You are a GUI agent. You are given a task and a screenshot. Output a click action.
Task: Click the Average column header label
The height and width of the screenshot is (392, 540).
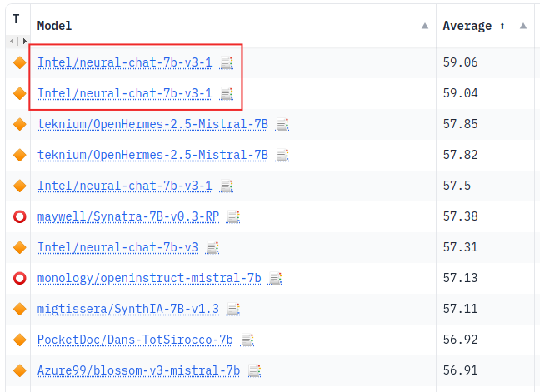(467, 26)
